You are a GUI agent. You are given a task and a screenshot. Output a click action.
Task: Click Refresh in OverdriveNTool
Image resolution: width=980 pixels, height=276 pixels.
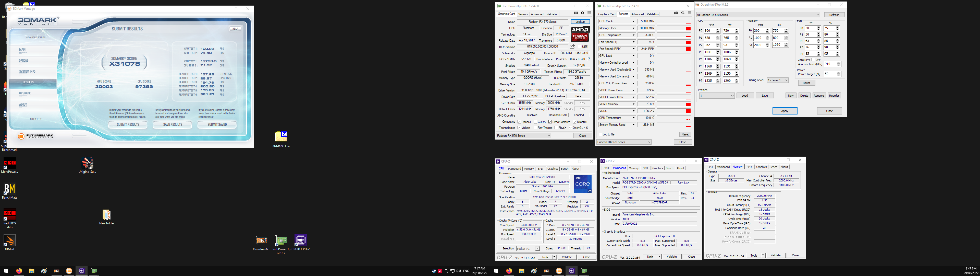pyautogui.click(x=834, y=15)
